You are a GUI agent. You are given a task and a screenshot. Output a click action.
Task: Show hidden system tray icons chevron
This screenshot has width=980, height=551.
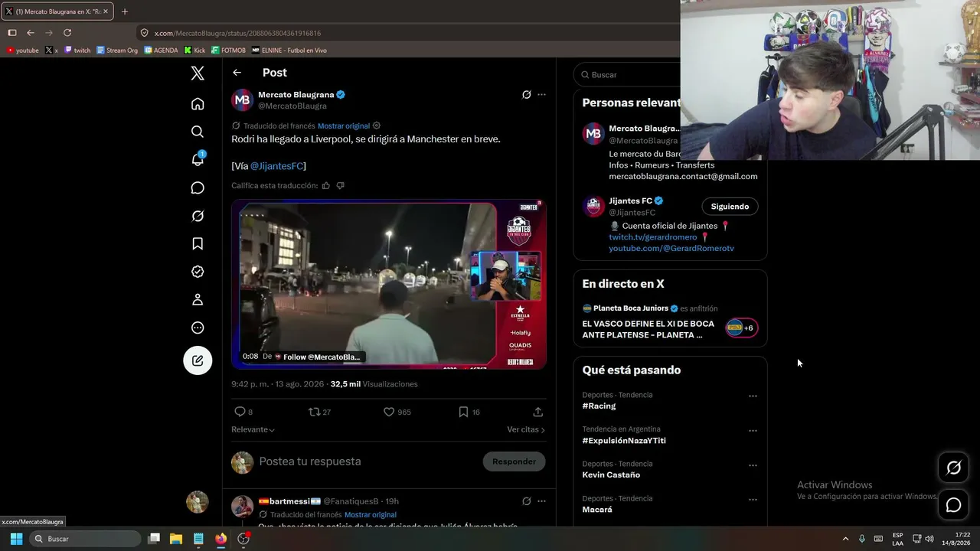tap(845, 539)
